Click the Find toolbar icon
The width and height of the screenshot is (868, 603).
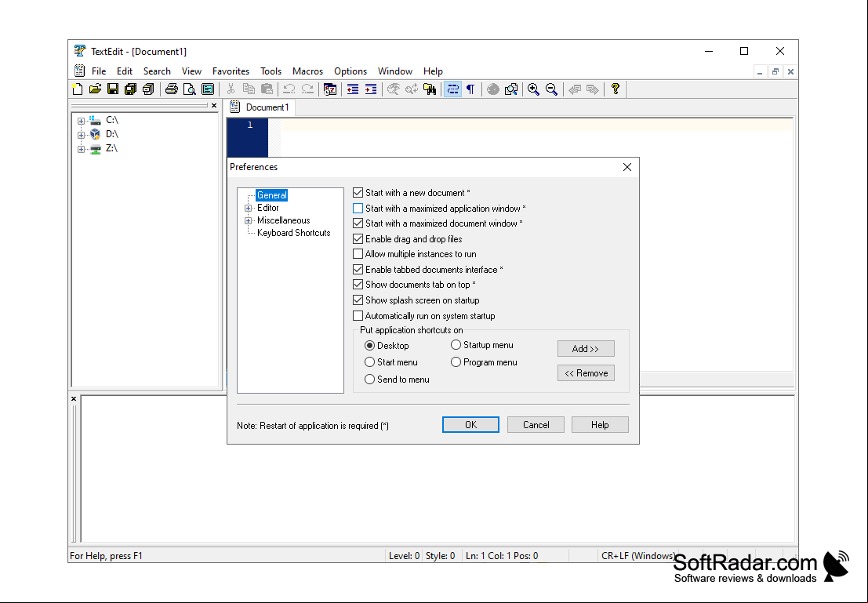pyautogui.click(x=394, y=89)
